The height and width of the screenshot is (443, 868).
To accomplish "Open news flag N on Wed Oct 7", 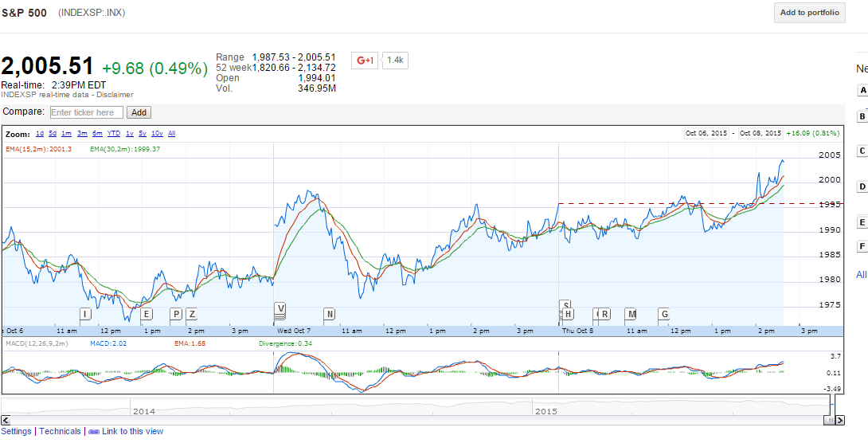I will pos(330,314).
